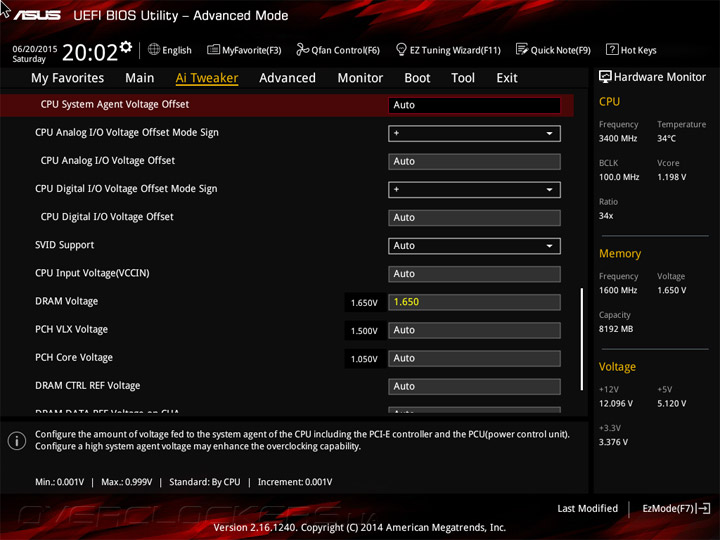
Task: Click the settings list vertical scrollbar
Action: click(582, 339)
